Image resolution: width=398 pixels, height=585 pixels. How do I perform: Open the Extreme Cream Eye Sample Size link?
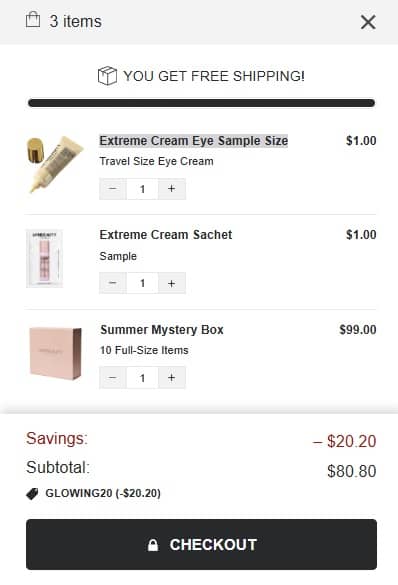pyautogui.click(x=194, y=141)
